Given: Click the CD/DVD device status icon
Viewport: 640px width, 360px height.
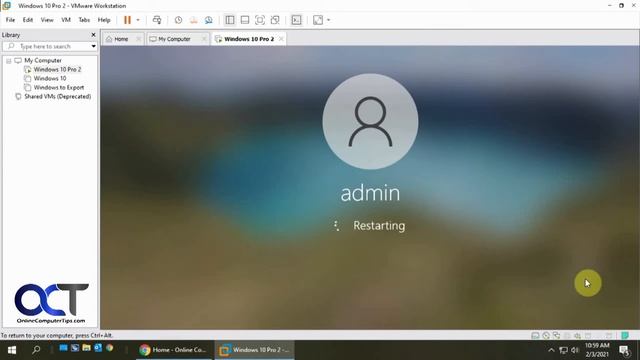Looking at the screenshot, I should click(546, 336).
